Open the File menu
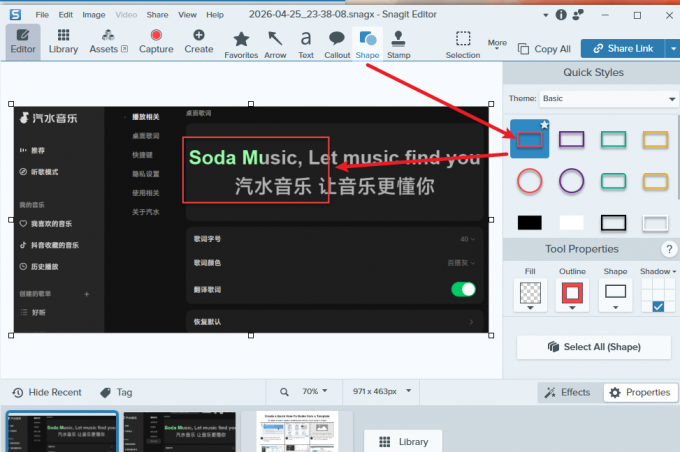The image size is (680, 452). [42, 15]
